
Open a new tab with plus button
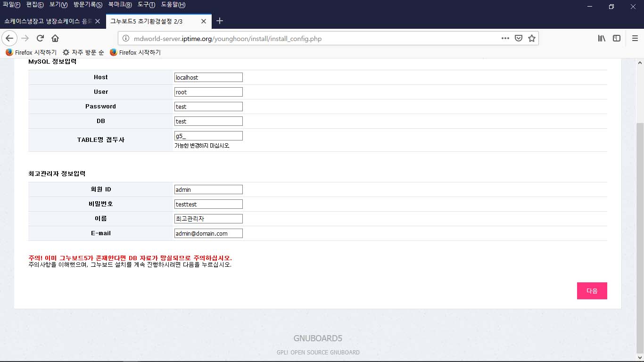point(219,21)
